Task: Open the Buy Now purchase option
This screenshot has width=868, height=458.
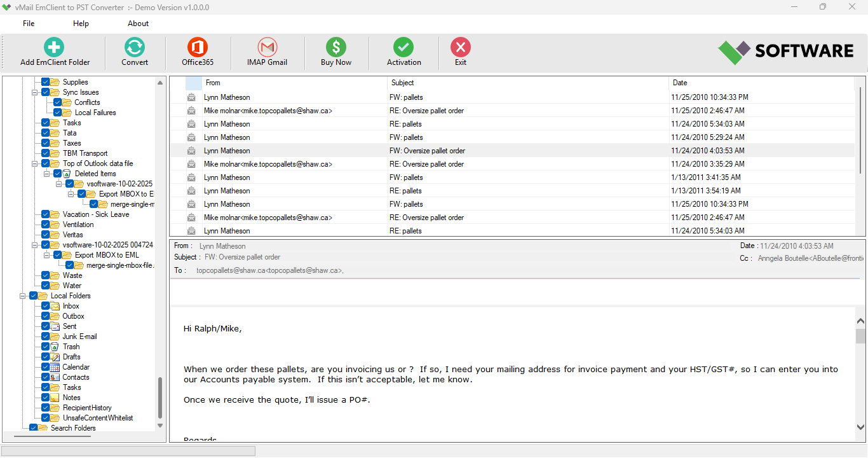Action: [x=336, y=52]
